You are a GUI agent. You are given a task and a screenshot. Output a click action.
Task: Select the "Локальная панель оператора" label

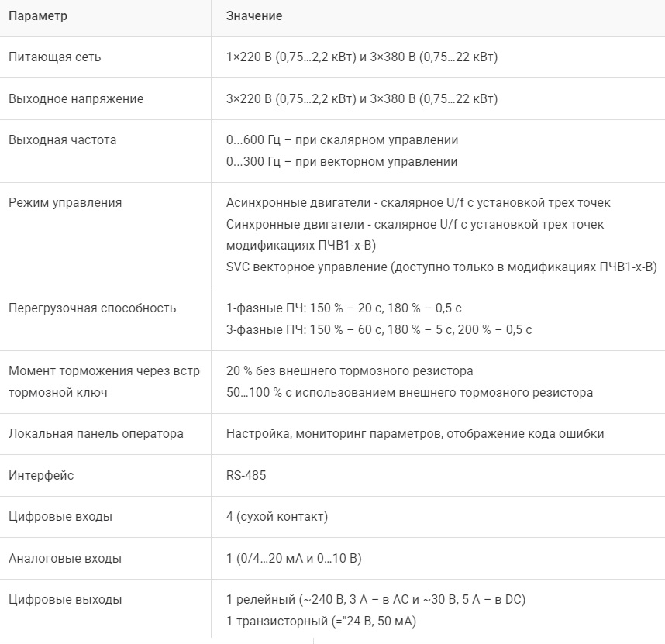tap(96, 434)
